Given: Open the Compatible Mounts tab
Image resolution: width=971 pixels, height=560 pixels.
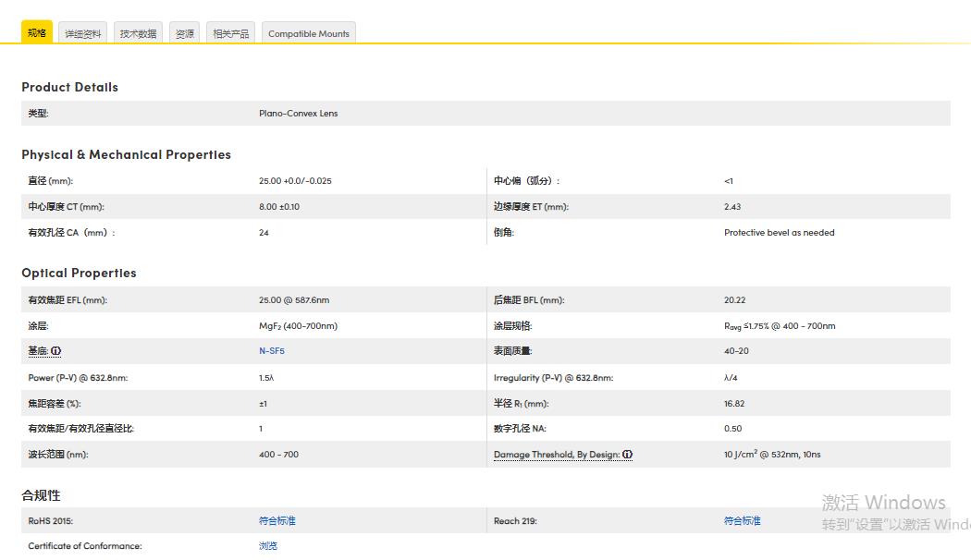Looking at the screenshot, I should pyautogui.click(x=309, y=33).
